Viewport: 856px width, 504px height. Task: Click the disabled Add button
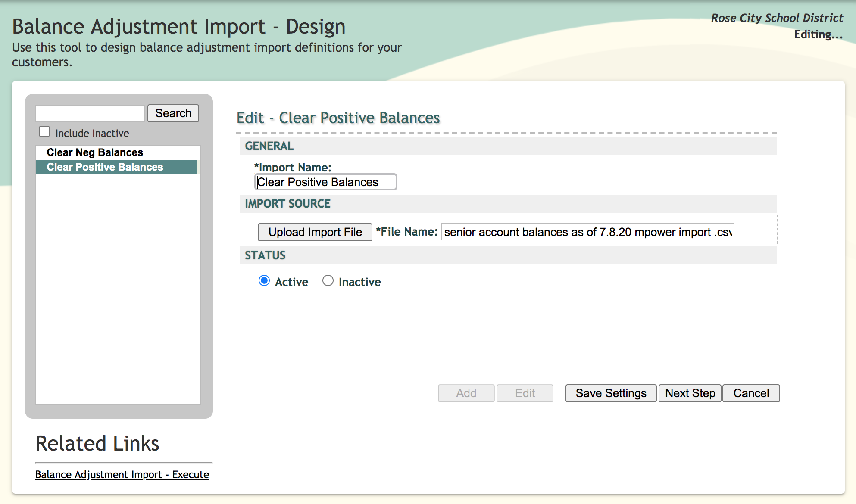point(466,393)
